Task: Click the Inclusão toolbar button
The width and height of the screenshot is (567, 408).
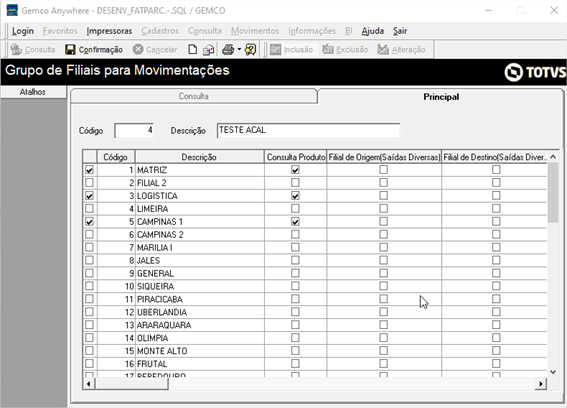Action: pyautogui.click(x=291, y=50)
